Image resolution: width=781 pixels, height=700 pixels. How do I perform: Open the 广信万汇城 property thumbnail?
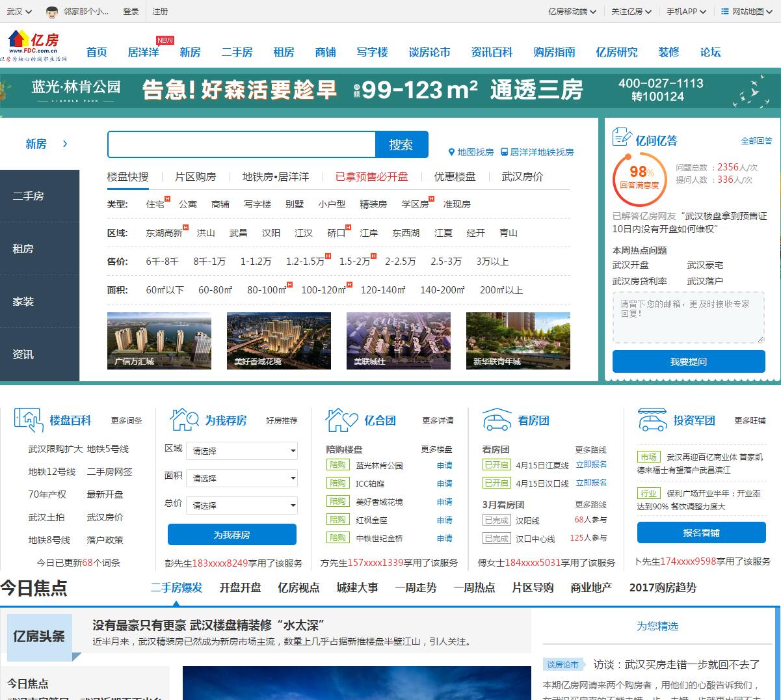click(159, 341)
